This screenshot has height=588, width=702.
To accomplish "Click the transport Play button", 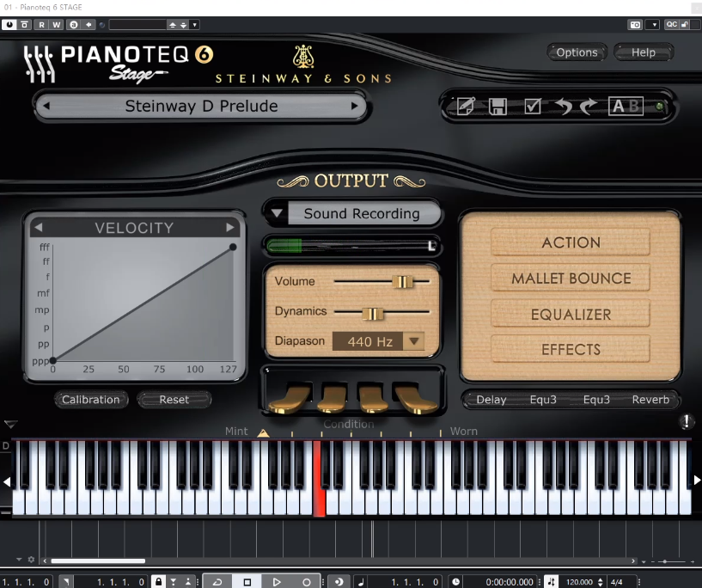I will [x=276, y=582].
